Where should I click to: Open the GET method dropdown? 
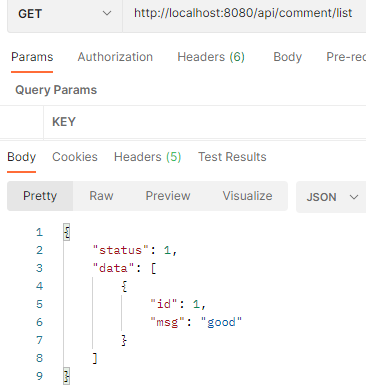pos(65,14)
